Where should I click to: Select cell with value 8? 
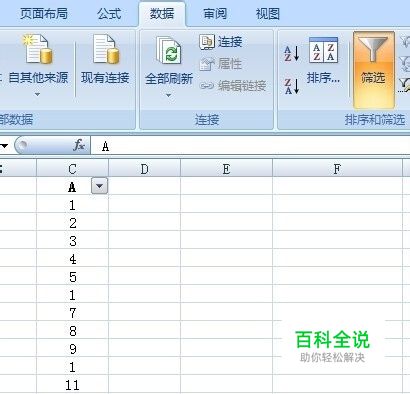click(72, 331)
